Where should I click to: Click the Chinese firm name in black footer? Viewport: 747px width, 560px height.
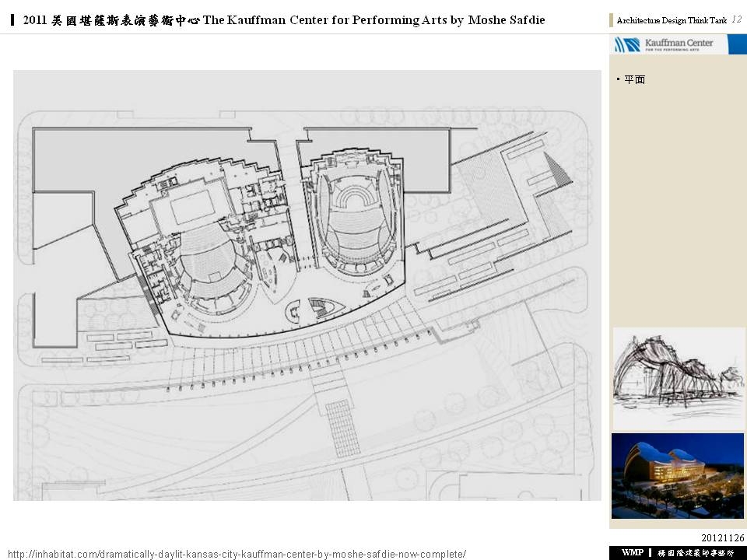695,552
